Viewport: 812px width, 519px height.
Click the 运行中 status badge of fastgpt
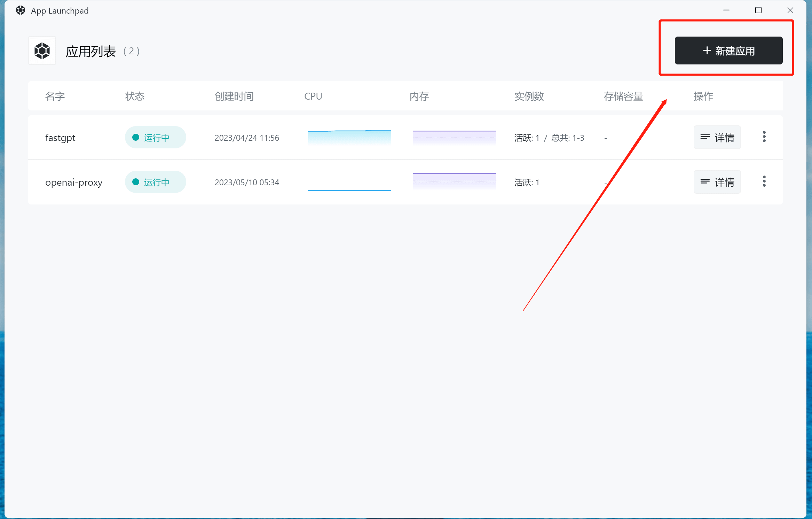point(155,137)
